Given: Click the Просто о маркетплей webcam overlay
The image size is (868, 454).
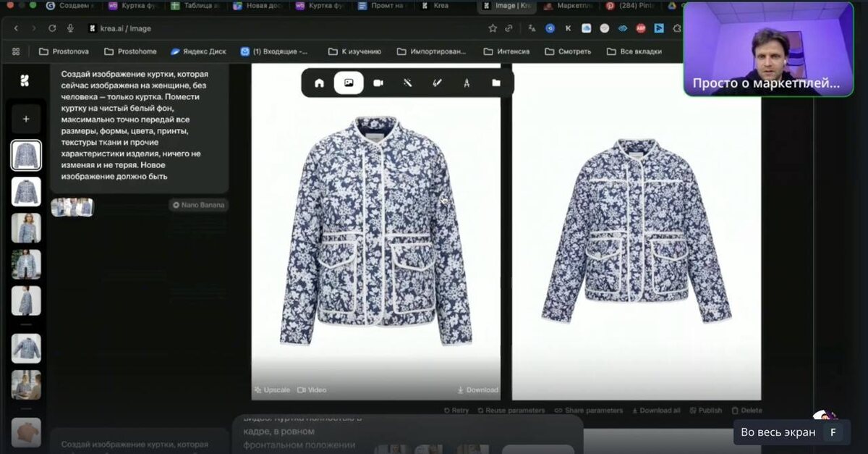Looking at the screenshot, I should click(768, 49).
